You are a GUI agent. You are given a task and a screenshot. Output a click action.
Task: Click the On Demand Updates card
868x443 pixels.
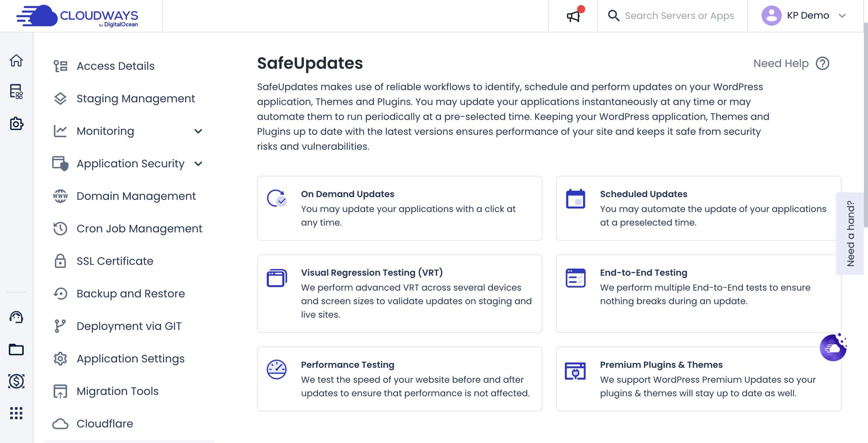tap(399, 208)
